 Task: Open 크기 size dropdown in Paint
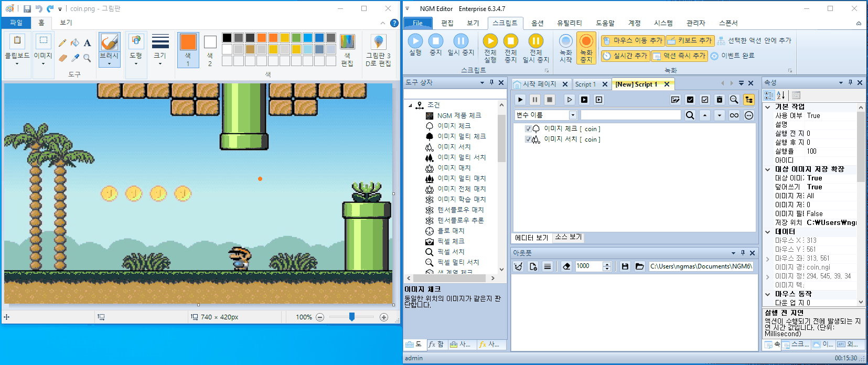160,64
